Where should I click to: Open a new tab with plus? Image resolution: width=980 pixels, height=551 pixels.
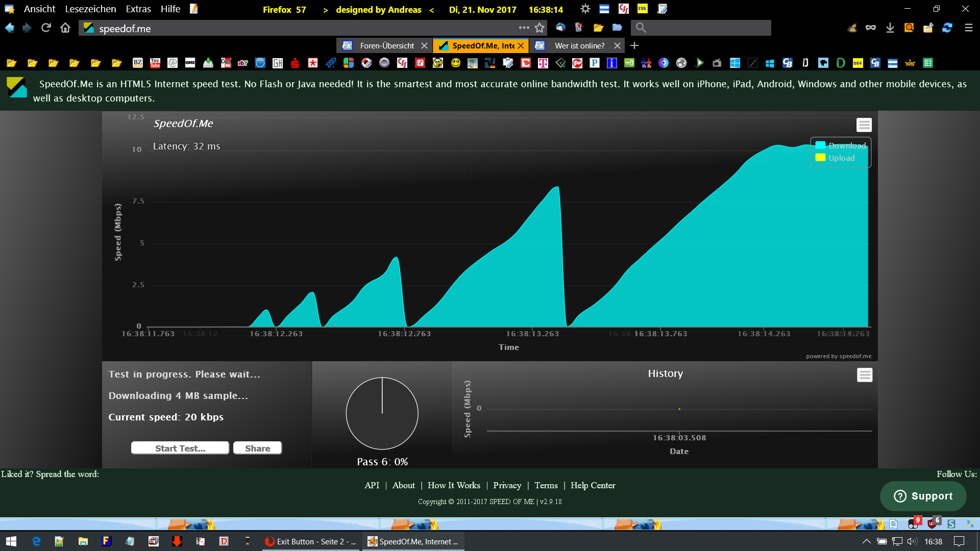[634, 45]
